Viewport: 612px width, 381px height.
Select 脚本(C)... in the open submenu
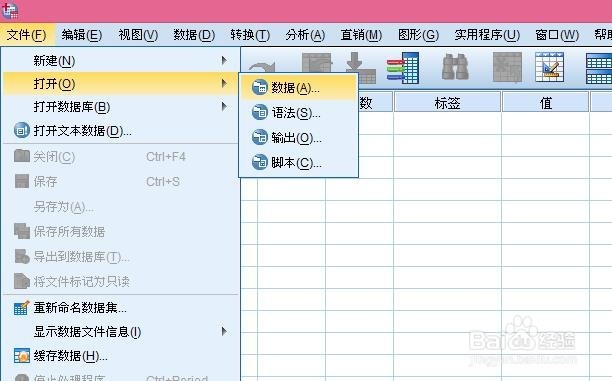[x=299, y=162]
